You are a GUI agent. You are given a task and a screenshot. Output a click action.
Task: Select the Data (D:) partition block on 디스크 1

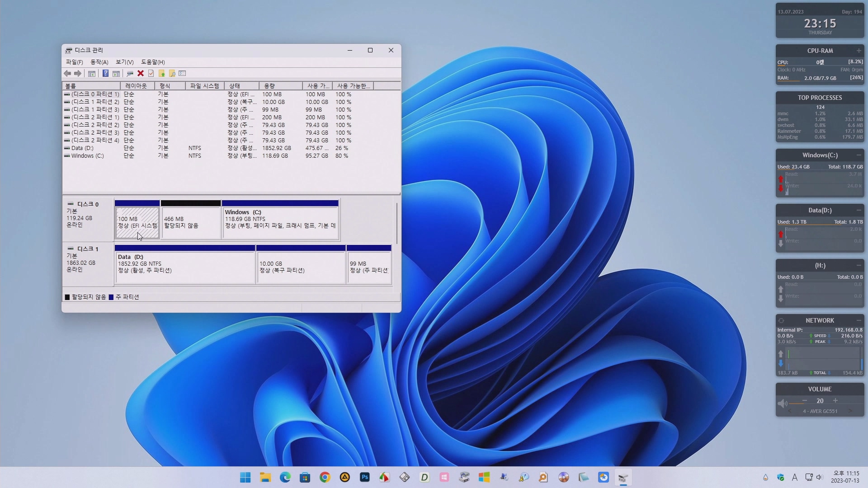185,264
